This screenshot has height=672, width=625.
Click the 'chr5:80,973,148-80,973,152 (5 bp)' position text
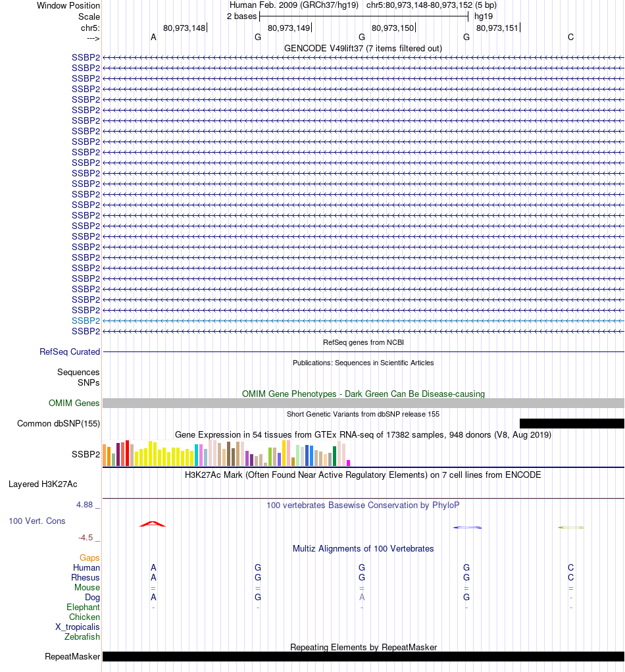[x=432, y=5]
